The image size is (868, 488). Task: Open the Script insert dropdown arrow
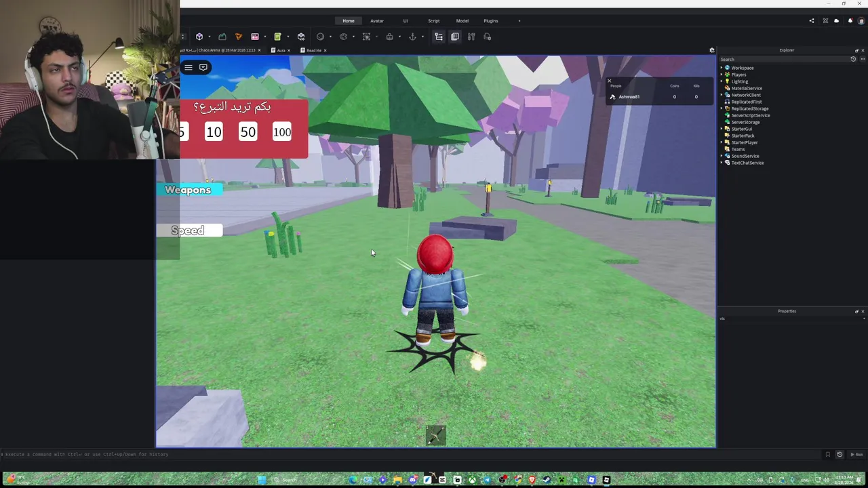click(288, 37)
